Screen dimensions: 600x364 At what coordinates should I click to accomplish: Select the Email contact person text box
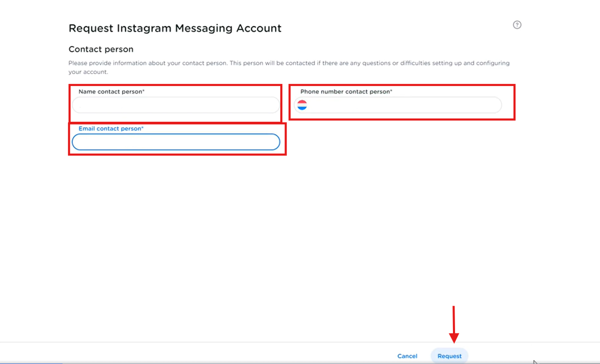coord(176,142)
